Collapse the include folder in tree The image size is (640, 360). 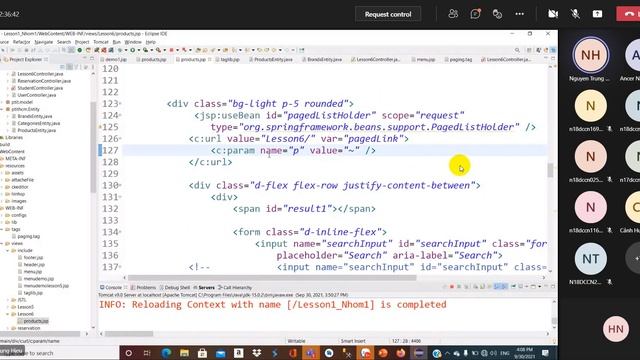[x=7, y=251]
